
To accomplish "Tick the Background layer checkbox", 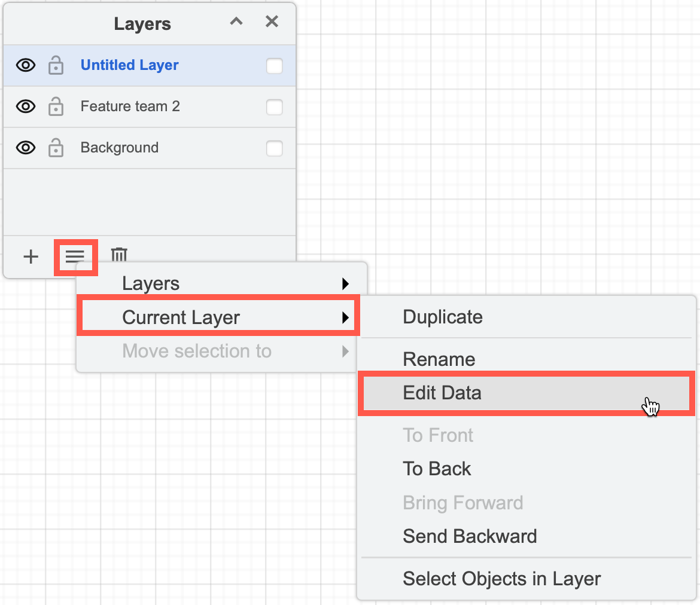I will coord(274,148).
